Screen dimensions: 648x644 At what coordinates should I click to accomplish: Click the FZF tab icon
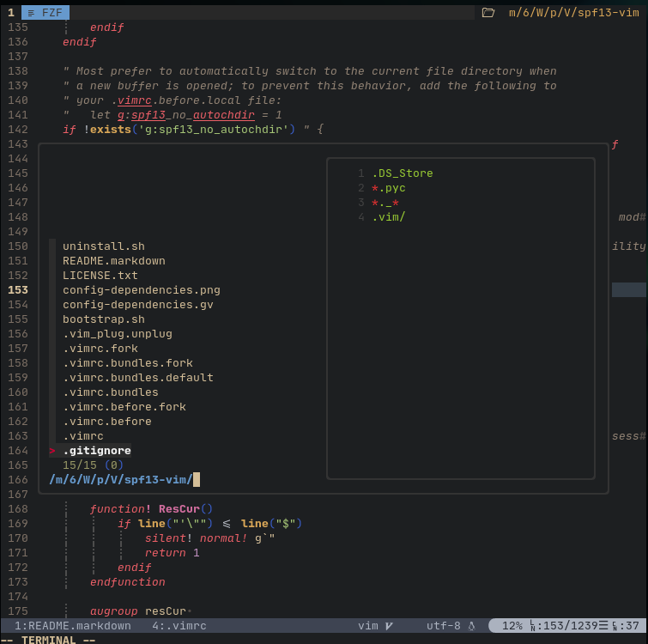click(x=31, y=13)
